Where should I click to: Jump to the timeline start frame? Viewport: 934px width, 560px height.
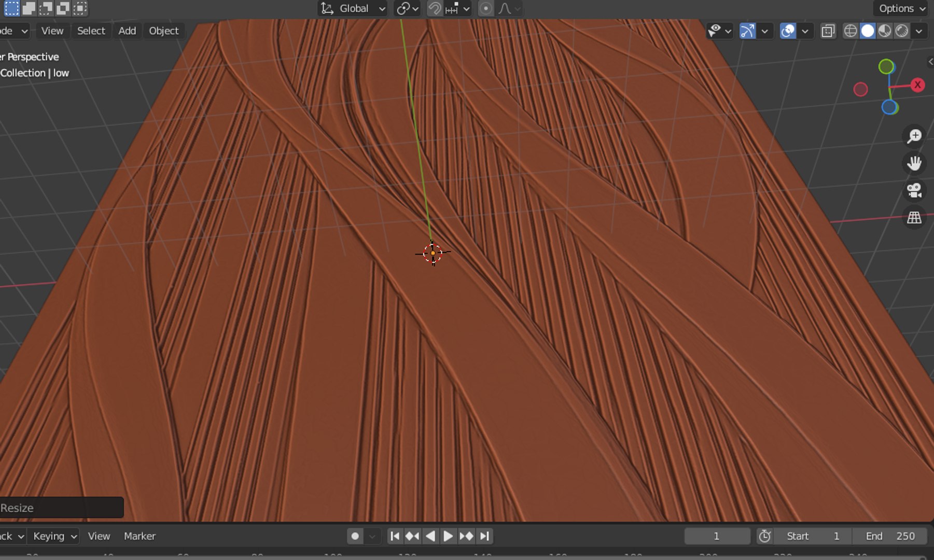[x=394, y=536]
